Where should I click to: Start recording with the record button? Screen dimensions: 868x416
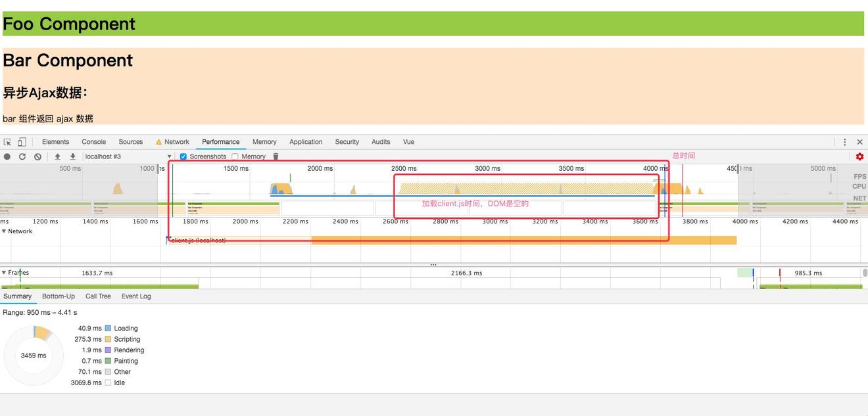[x=7, y=156]
